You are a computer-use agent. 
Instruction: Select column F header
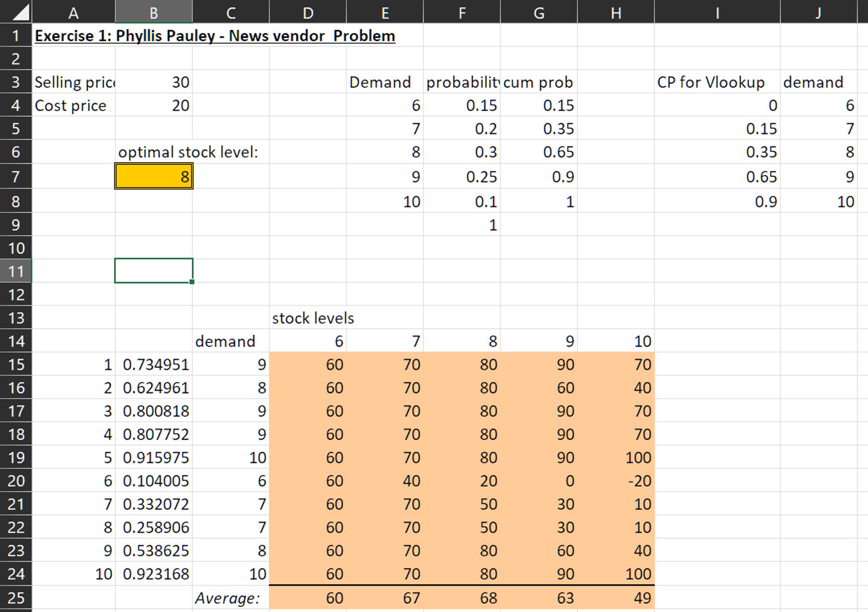[462, 12]
